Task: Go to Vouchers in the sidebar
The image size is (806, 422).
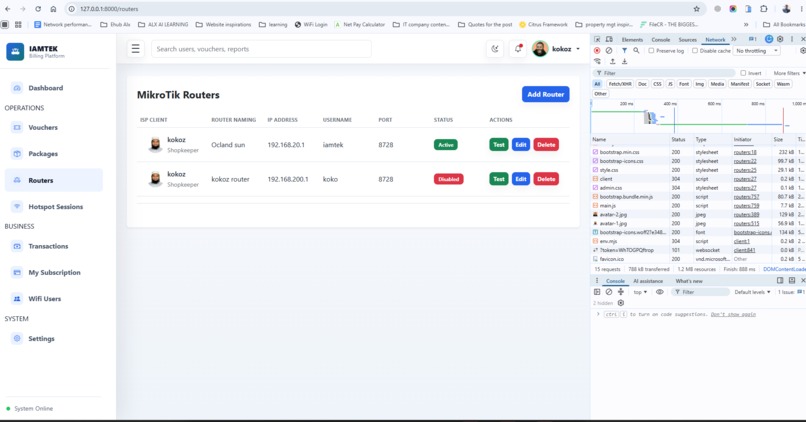Action: point(43,127)
